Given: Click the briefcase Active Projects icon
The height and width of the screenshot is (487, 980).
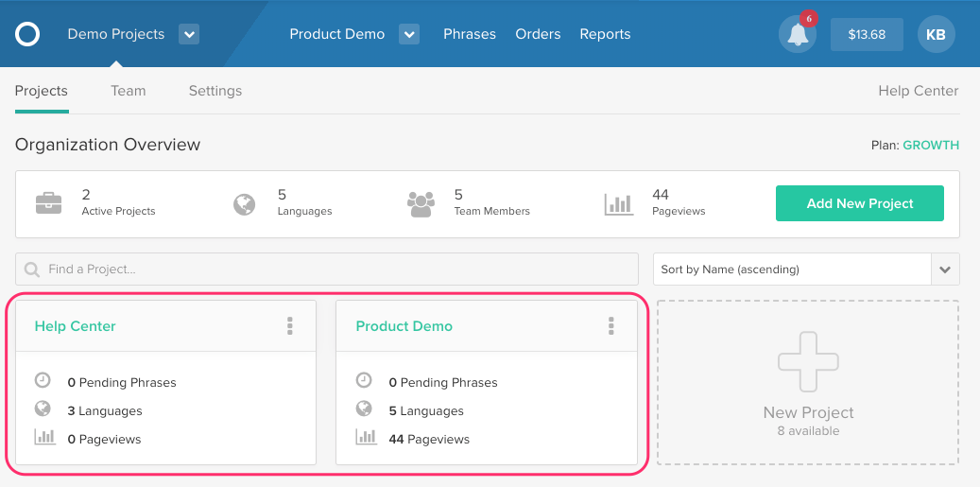Looking at the screenshot, I should click(49, 203).
